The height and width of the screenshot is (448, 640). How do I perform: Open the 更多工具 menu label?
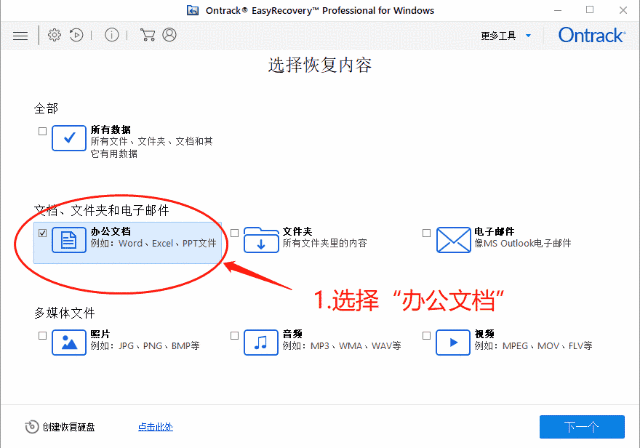(498, 36)
